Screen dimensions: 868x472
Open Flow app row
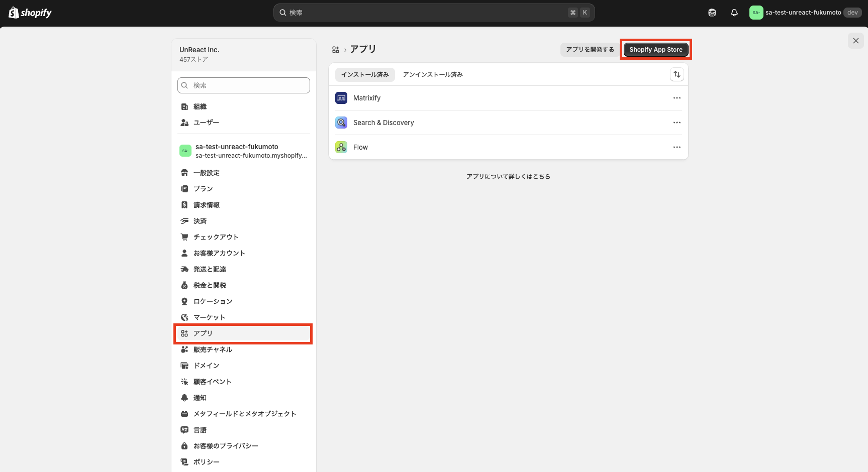[508, 147]
